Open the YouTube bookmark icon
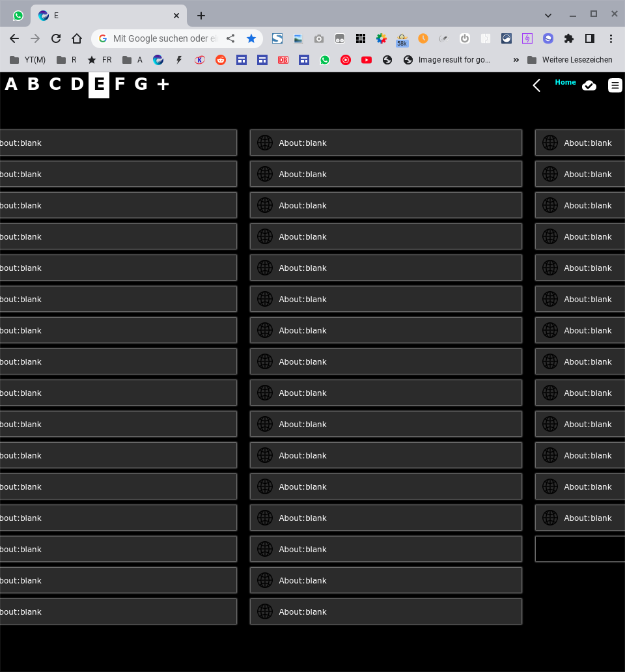Screen dimensions: 625x672 coord(366,60)
